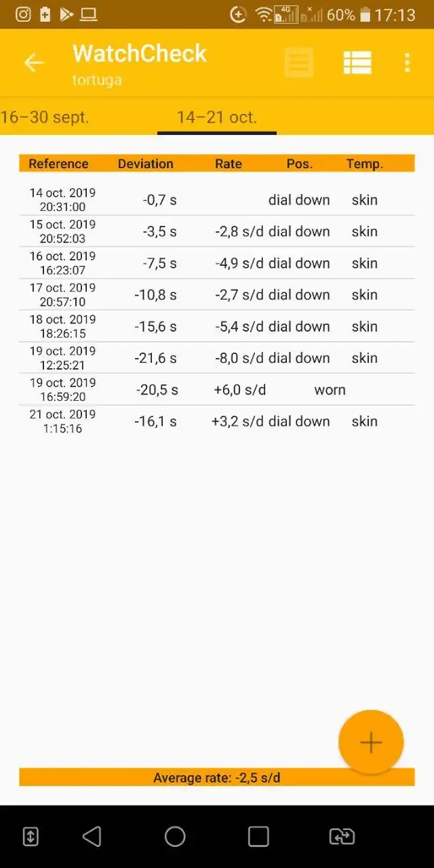
Task: Tap the Android back navigation triangle
Action: click(x=92, y=836)
